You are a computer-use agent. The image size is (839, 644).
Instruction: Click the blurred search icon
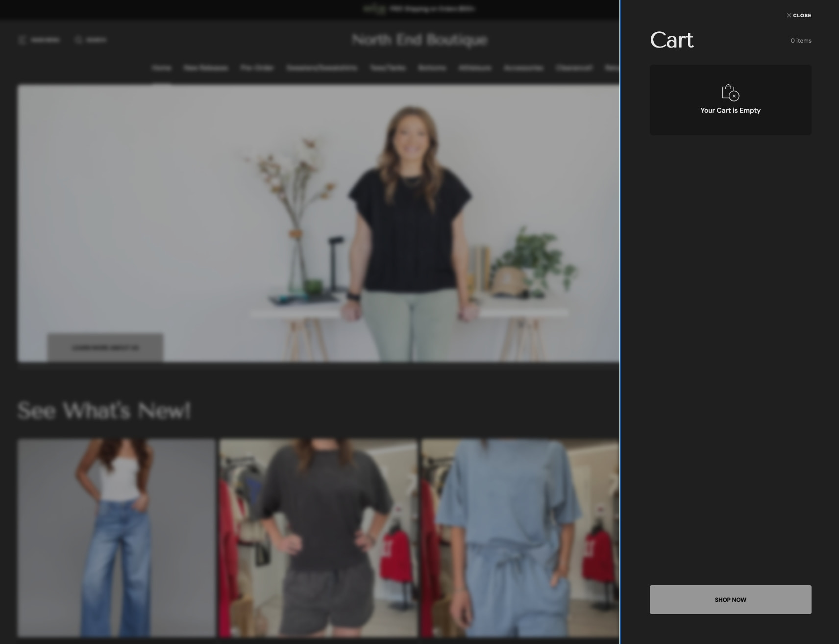tap(78, 40)
